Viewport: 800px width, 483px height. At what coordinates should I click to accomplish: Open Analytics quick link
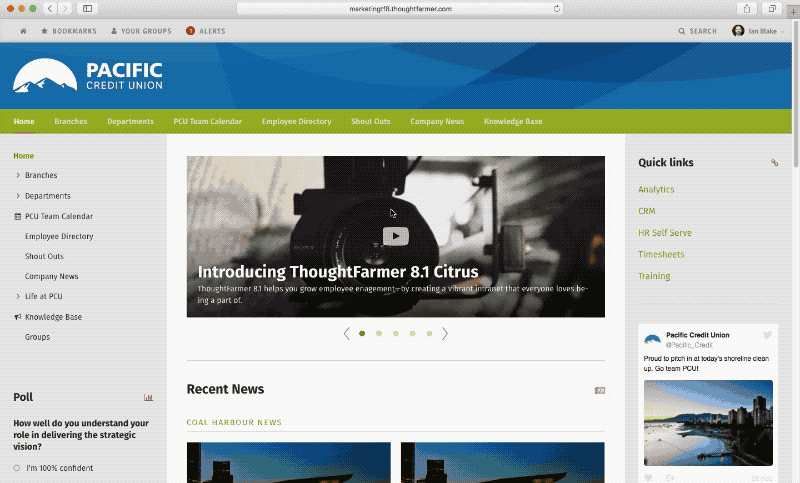pyautogui.click(x=656, y=189)
